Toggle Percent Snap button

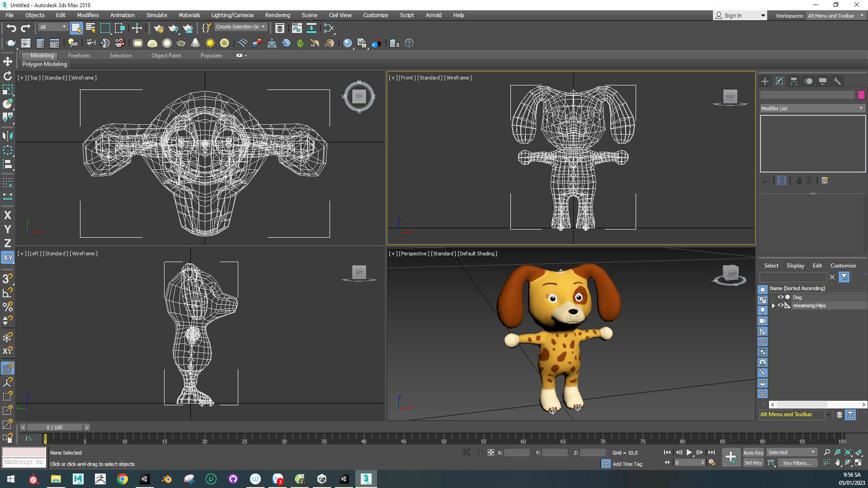click(x=8, y=307)
